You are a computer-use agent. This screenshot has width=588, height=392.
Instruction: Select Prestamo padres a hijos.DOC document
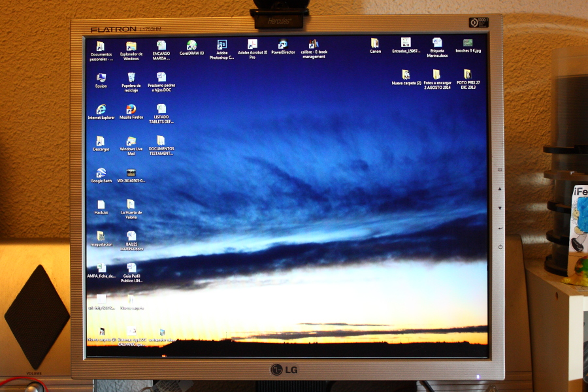pyautogui.click(x=161, y=82)
